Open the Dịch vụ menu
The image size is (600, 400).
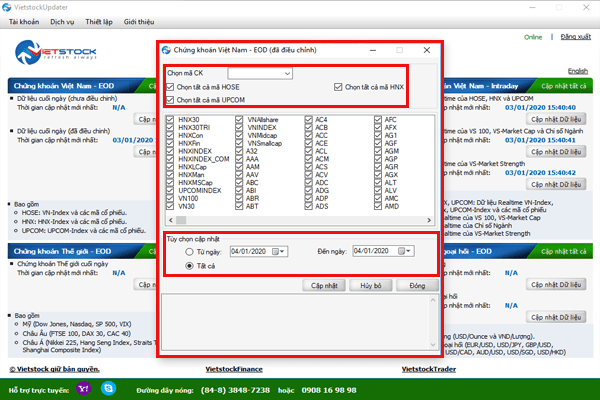pyautogui.click(x=62, y=22)
